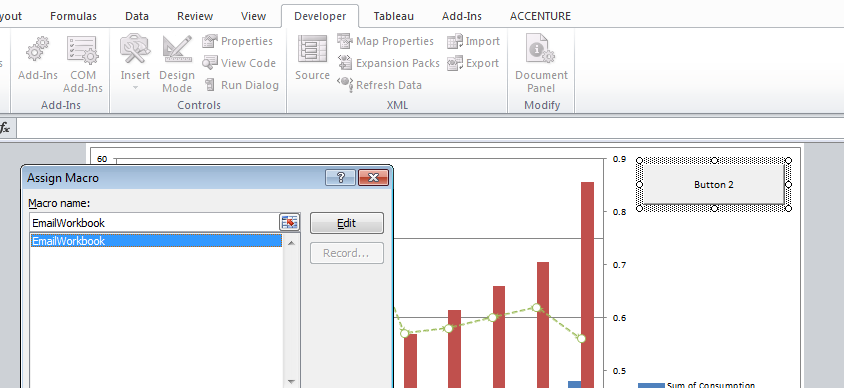
Task: Click the top-left resize handle of Button 2
Action: click(639, 160)
